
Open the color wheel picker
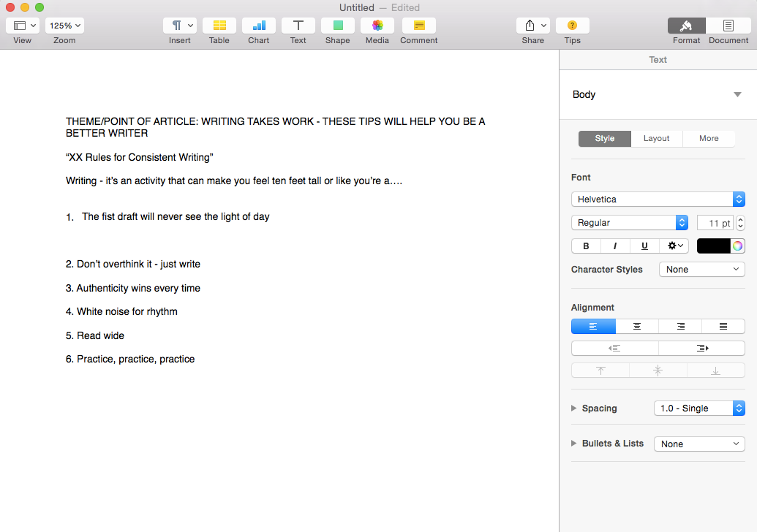738,246
